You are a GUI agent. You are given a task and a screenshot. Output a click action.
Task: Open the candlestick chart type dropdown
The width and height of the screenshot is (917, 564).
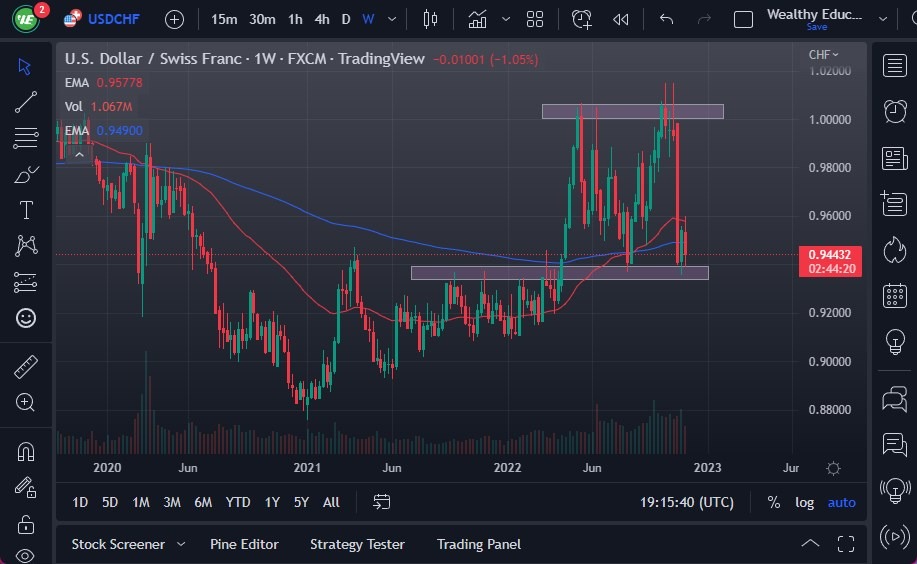(431, 19)
